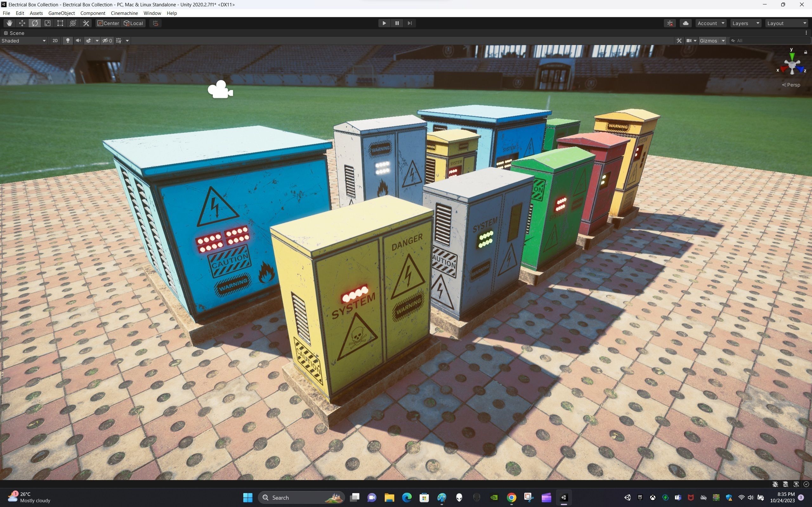Select the Hand tool in the toolbar
The image size is (812, 507).
pyautogui.click(x=9, y=23)
